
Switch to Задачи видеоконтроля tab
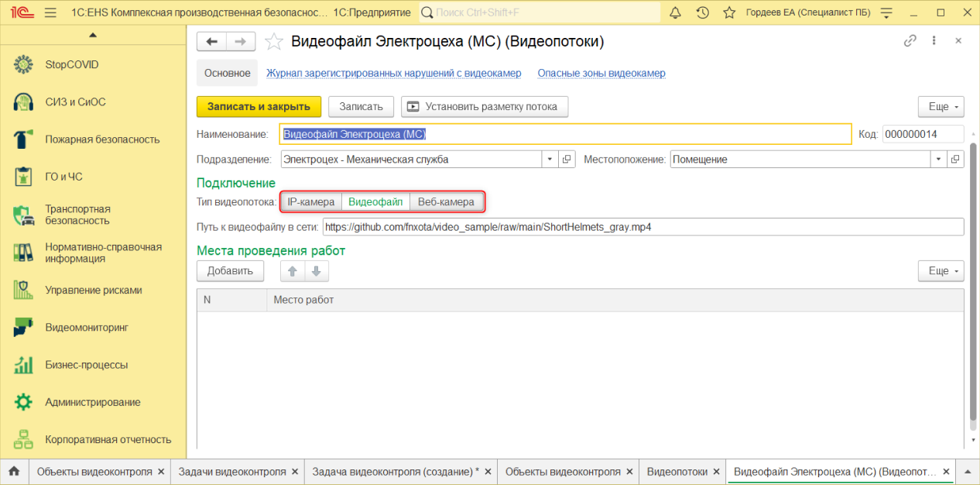232,471
